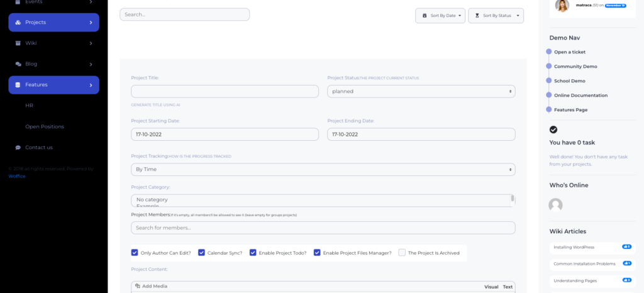Viewport: 644px width, 293px height.
Task: Click the Add Media button
Action: coord(151,286)
